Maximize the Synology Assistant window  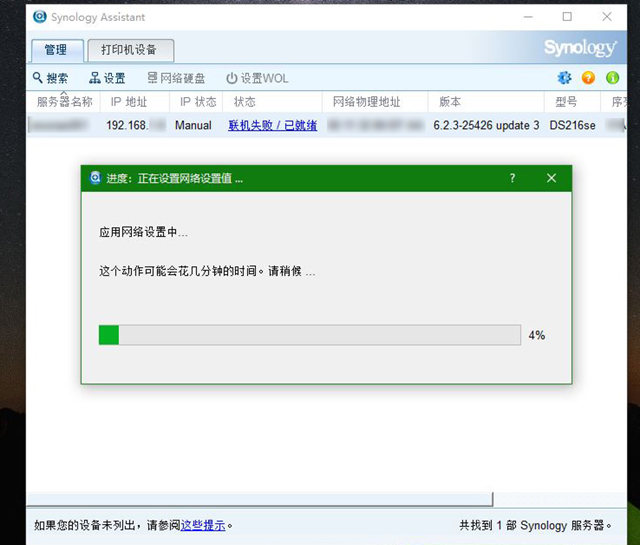click(567, 17)
